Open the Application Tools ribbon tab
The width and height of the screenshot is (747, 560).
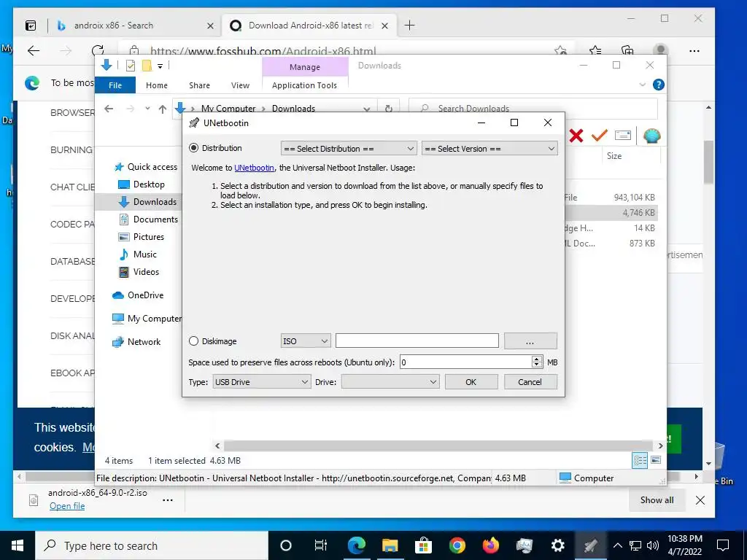[x=304, y=85]
